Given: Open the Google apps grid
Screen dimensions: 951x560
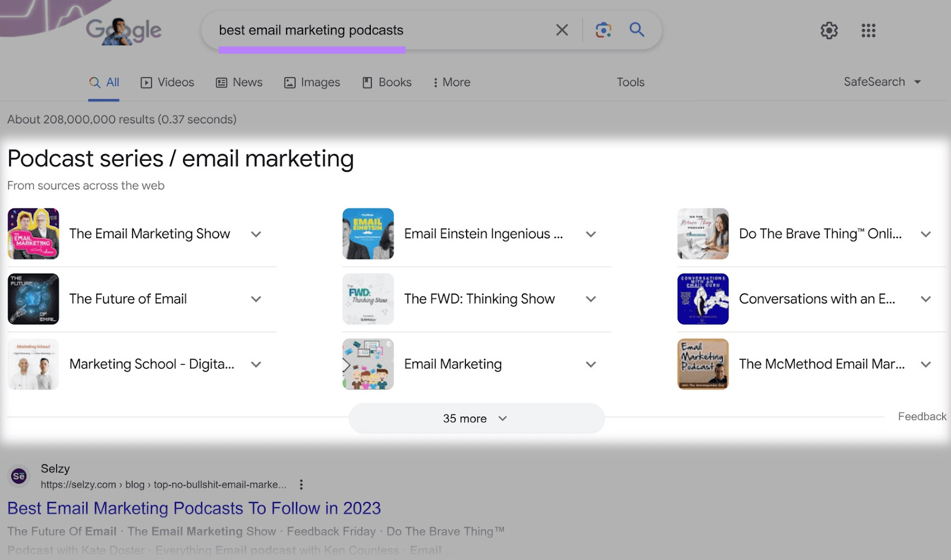Looking at the screenshot, I should [x=868, y=30].
